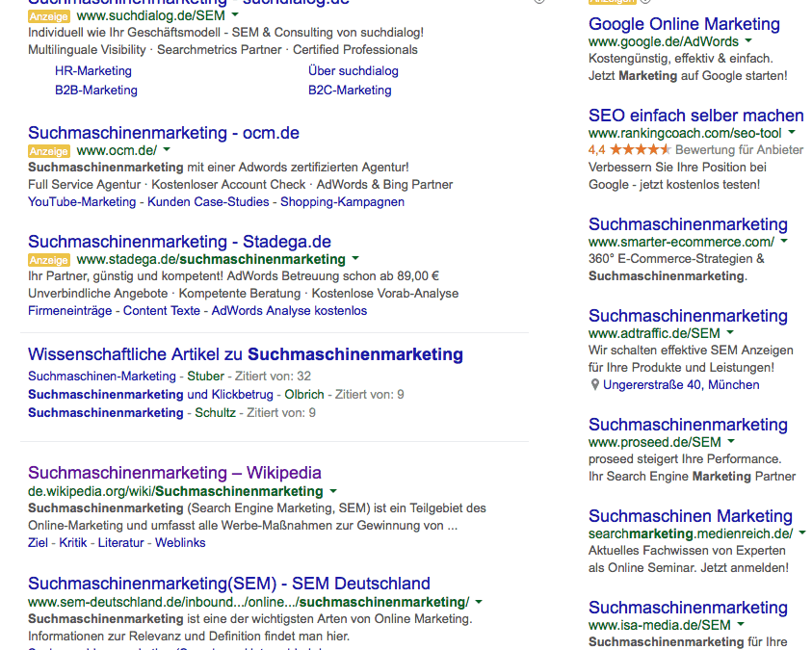The height and width of the screenshot is (650, 812).
Task: Expand arrow next to www.stadega.de/suchmaschinenmarketing
Action: coord(355,258)
